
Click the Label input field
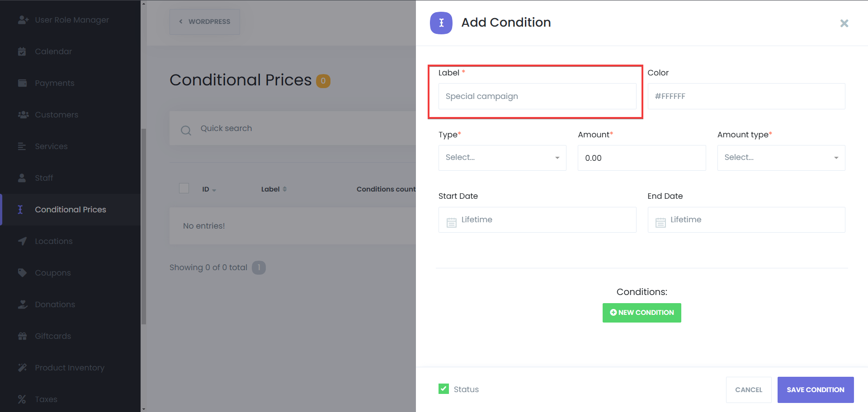tap(537, 96)
